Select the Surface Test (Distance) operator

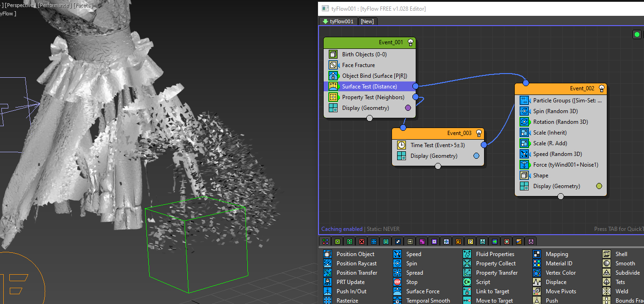369,87
